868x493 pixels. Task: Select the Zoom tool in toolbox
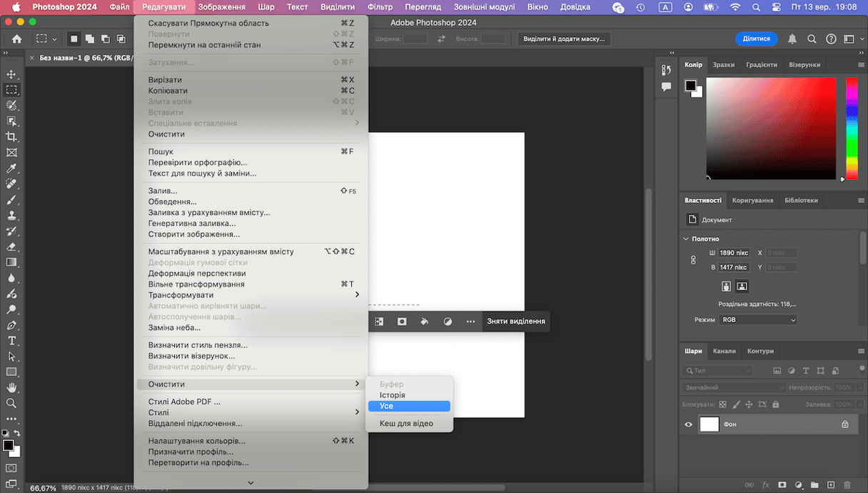tap(11, 403)
